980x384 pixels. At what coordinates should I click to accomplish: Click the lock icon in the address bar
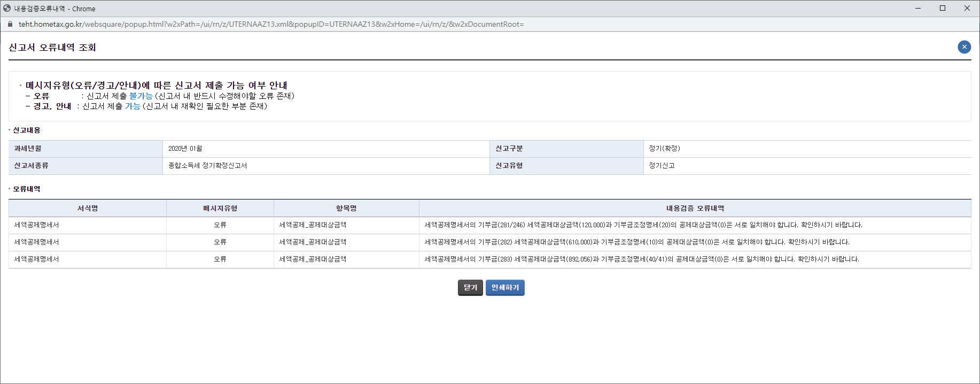[x=10, y=24]
